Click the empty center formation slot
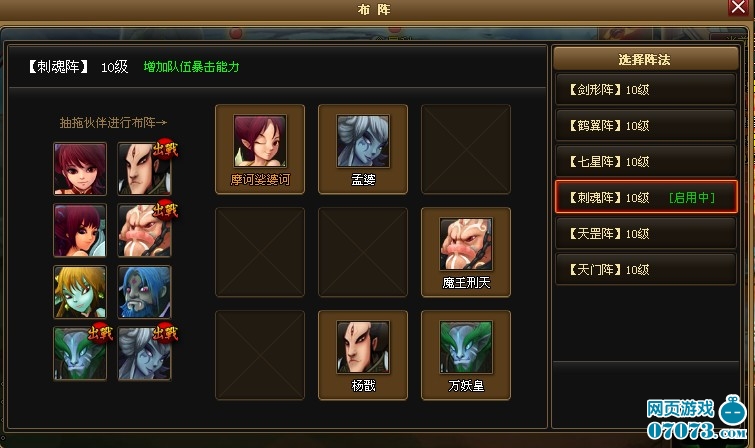Screen dimensions: 755x448 363,252
